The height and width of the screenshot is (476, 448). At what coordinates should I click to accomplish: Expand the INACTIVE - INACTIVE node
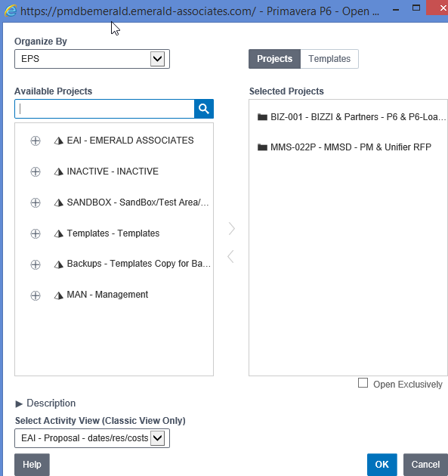click(x=36, y=172)
